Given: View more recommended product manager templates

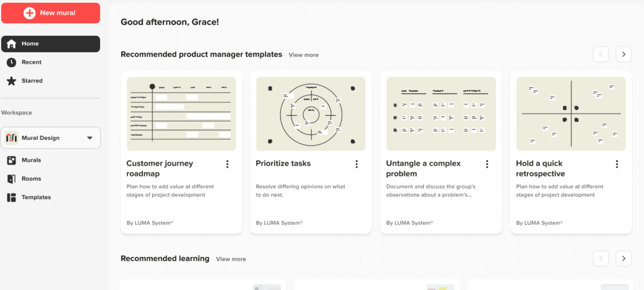Looking at the screenshot, I should (x=303, y=55).
